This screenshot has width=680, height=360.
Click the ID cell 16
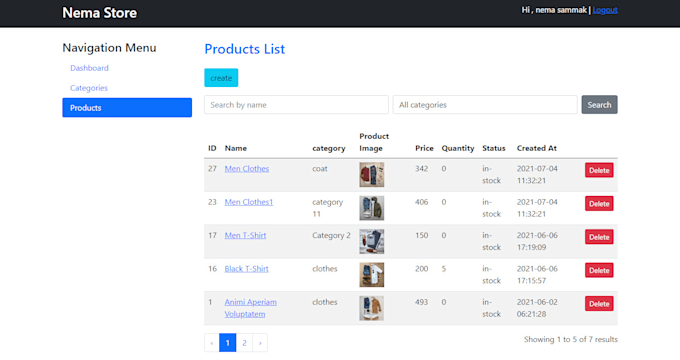point(212,269)
